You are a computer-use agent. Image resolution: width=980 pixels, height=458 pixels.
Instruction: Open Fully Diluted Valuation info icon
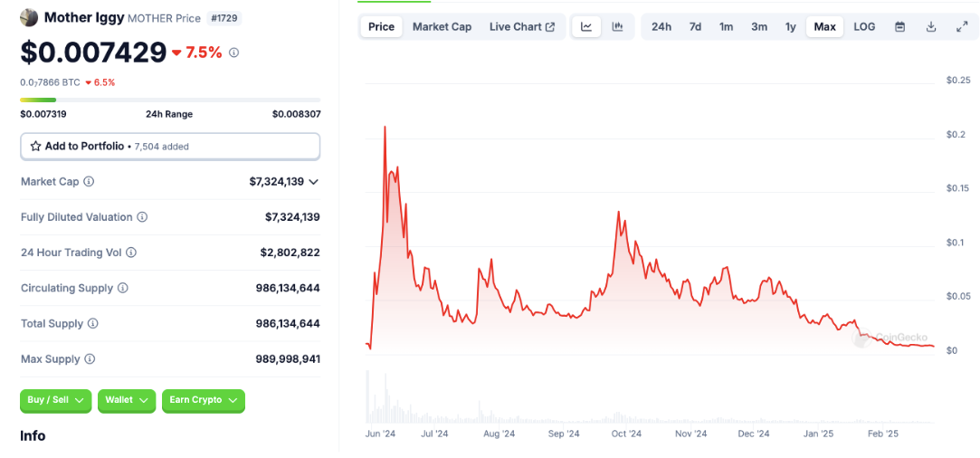[142, 217]
